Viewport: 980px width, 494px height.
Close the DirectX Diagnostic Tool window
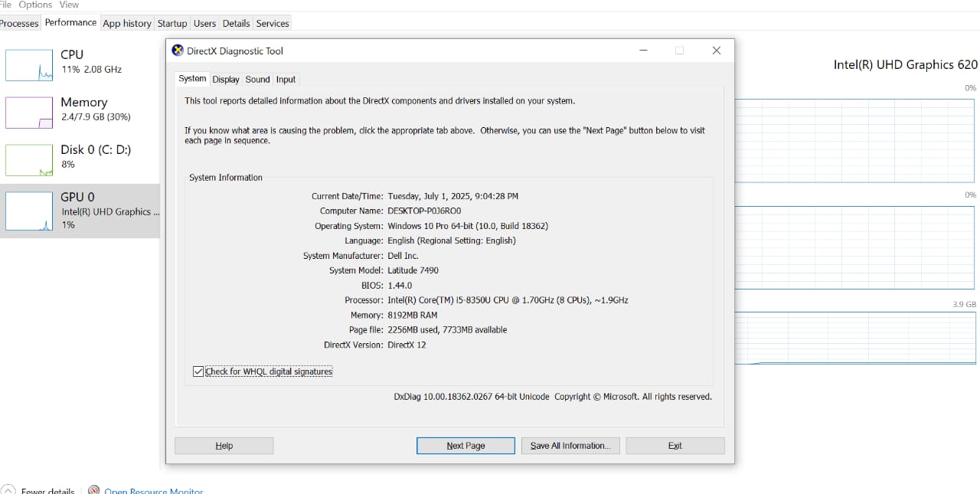click(717, 51)
